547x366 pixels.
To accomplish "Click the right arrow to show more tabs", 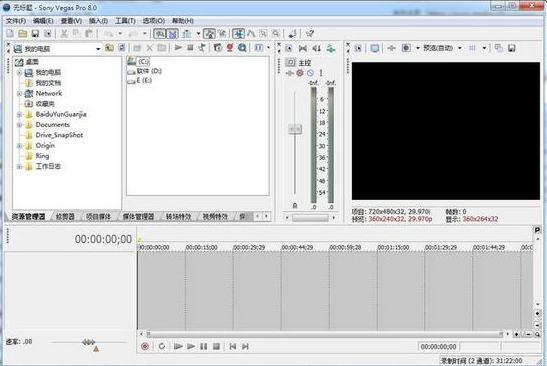I will coord(266,216).
